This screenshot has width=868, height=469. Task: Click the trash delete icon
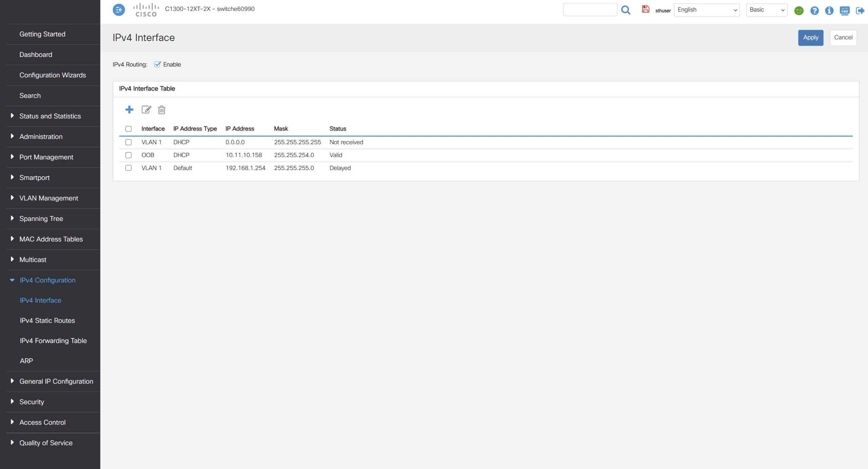tap(162, 110)
